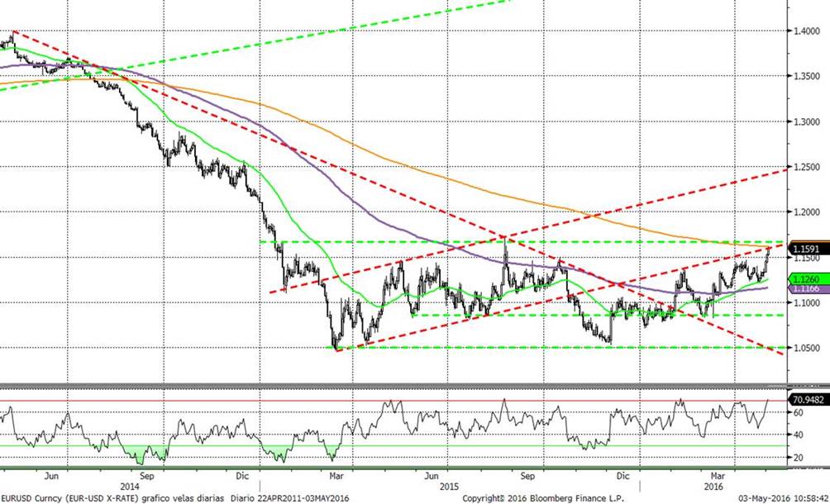Click the Jun label above year 2015
The height and width of the screenshot is (504, 830).
tap(432, 476)
